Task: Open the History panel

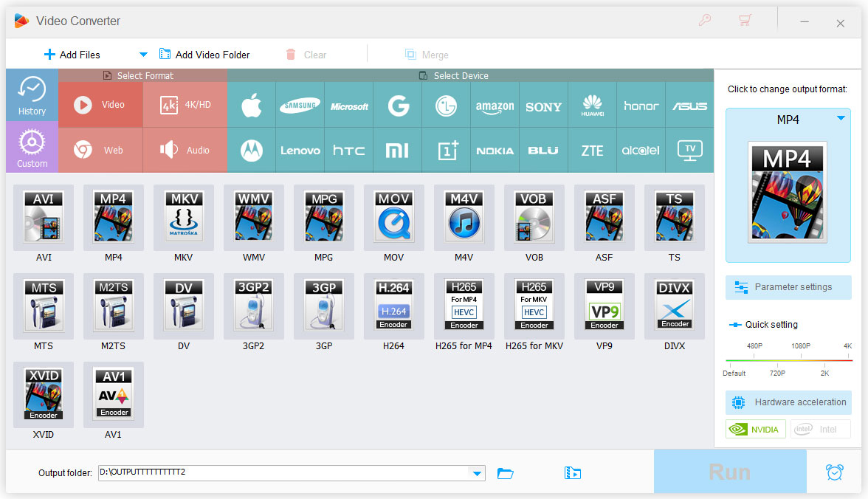Action: click(32, 94)
